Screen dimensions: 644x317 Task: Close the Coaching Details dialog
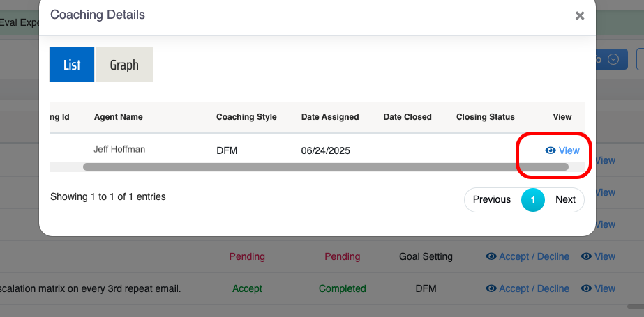pos(579,16)
